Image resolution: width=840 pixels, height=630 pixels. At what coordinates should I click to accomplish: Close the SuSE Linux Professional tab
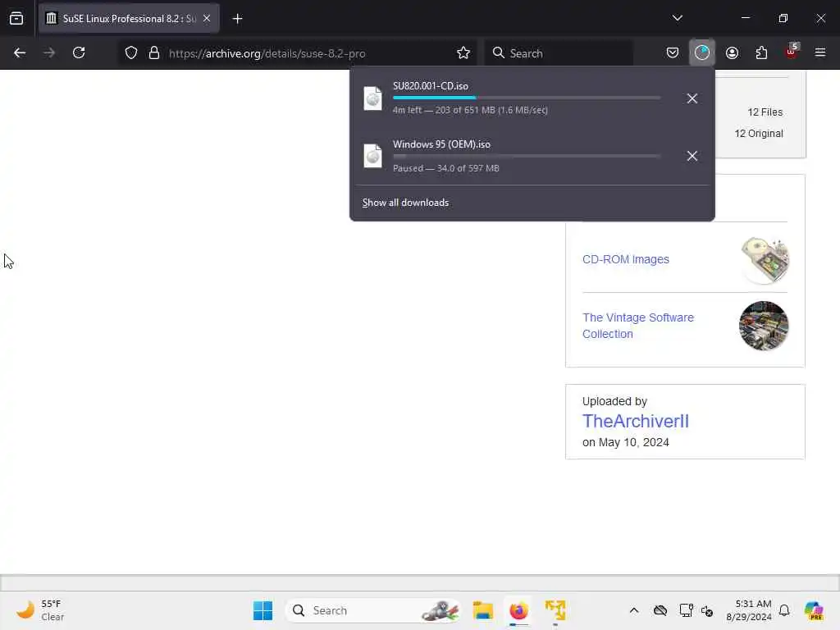(207, 18)
